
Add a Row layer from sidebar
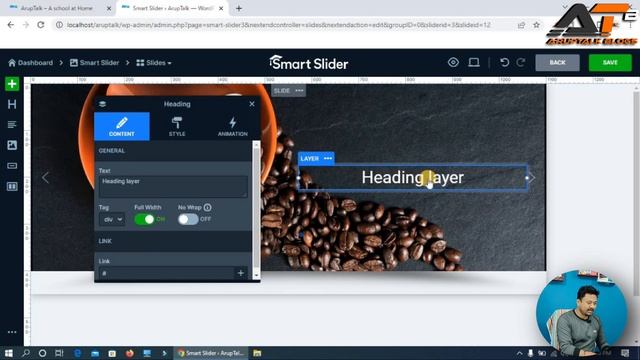coord(12,187)
